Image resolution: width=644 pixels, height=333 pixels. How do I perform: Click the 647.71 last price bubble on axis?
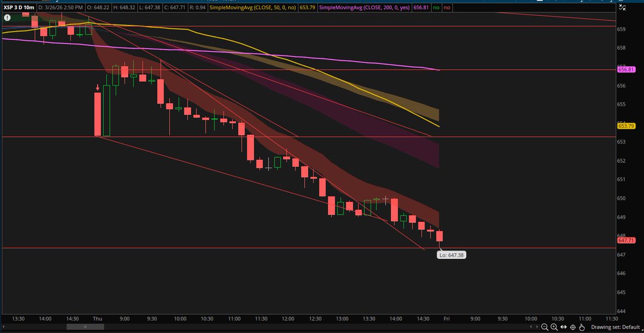pyautogui.click(x=626, y=241)
